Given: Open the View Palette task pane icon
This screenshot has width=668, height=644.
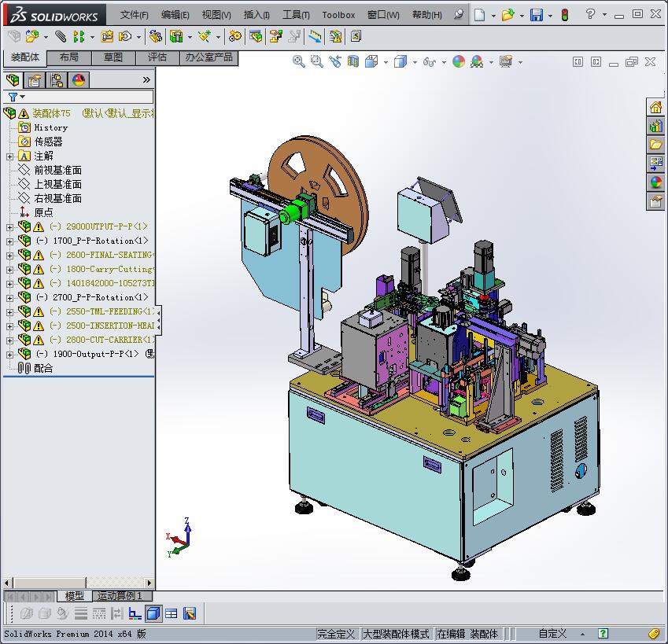Looking at the screenshot, I should tap(655, 163).
